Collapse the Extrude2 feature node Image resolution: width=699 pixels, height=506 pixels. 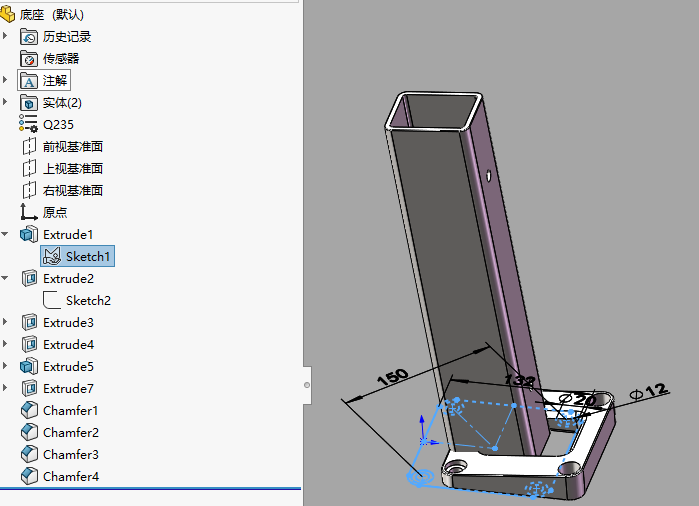(x=5, y=278)
